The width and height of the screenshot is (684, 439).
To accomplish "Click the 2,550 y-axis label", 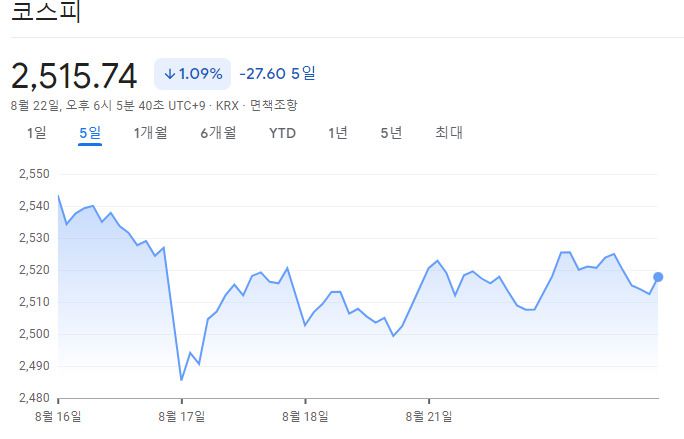I will (x=33, y=174).
